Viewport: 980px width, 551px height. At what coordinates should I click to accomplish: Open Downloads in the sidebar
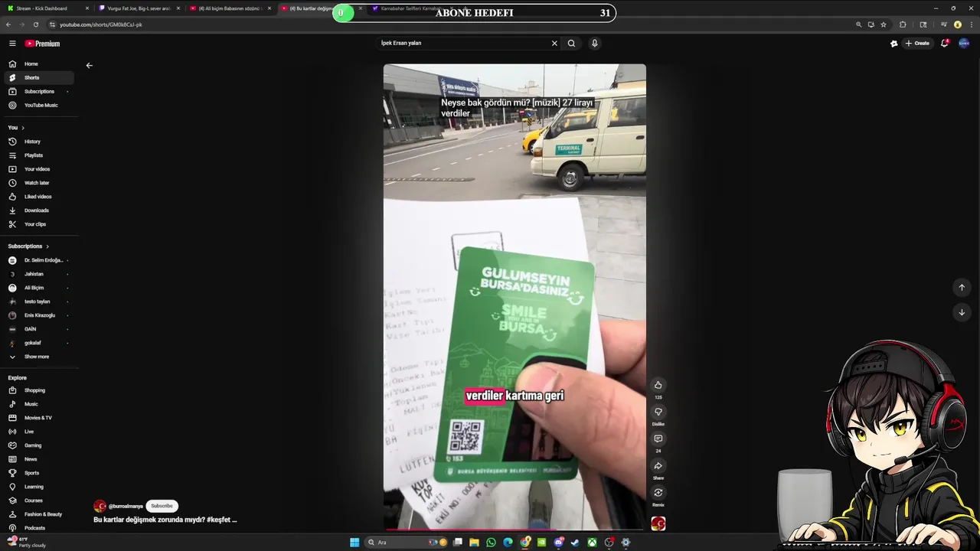(x=38, y=210)
